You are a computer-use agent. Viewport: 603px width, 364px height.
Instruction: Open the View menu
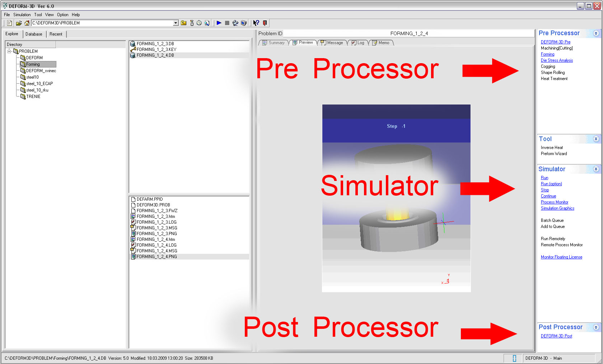click(x=50, y=15)
